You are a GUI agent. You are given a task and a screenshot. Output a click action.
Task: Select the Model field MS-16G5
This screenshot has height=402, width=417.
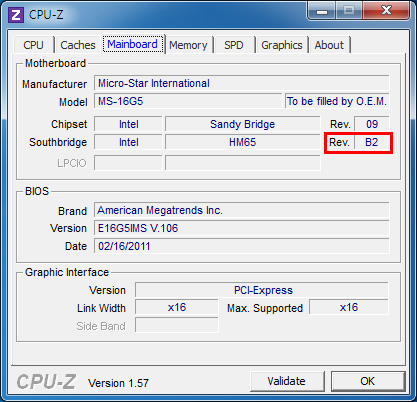pos(188,101)
